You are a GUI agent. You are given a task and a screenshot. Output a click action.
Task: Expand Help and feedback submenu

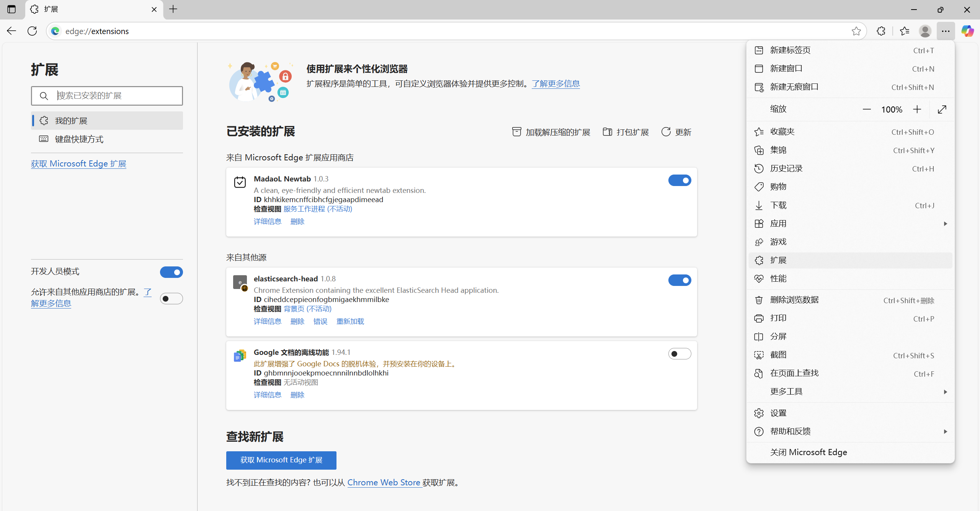[850, 431]
